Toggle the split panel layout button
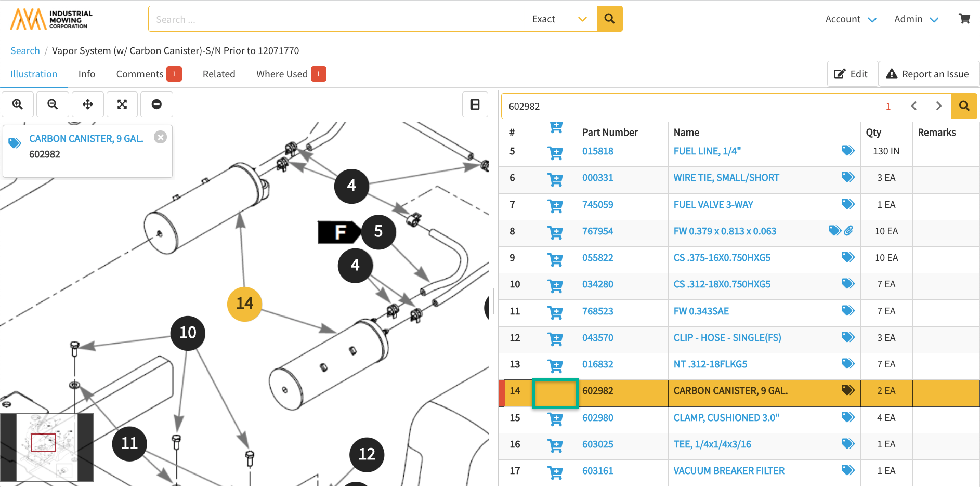The height and width of the screenshot is (487, 980). pyautogui.click(x=475, y=104)
